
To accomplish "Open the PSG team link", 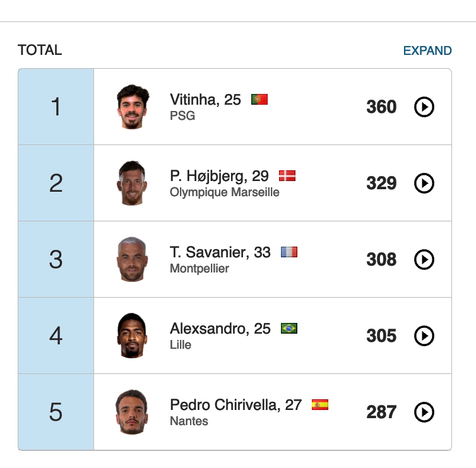I will (182, 116).
